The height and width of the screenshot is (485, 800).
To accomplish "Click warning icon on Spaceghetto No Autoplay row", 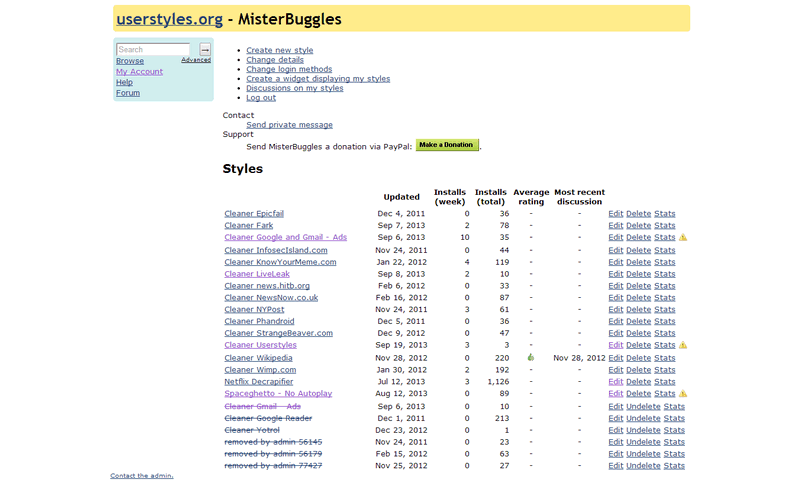I will tap(683, 393).
